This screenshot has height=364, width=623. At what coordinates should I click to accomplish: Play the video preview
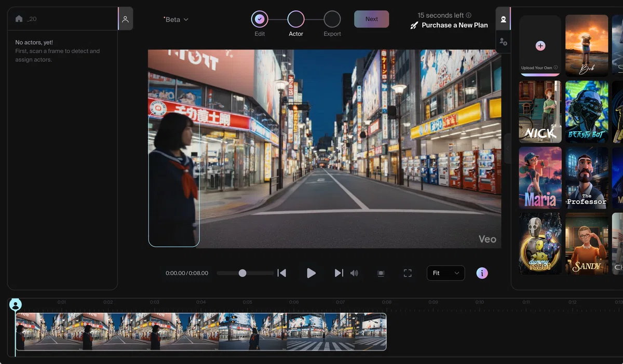click(x=311, y=273)
